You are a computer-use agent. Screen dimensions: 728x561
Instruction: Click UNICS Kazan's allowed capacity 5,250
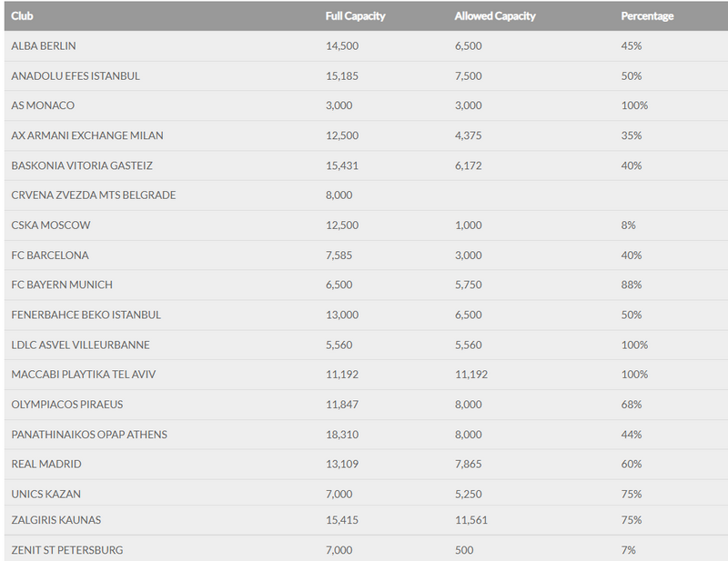(469, 495)
